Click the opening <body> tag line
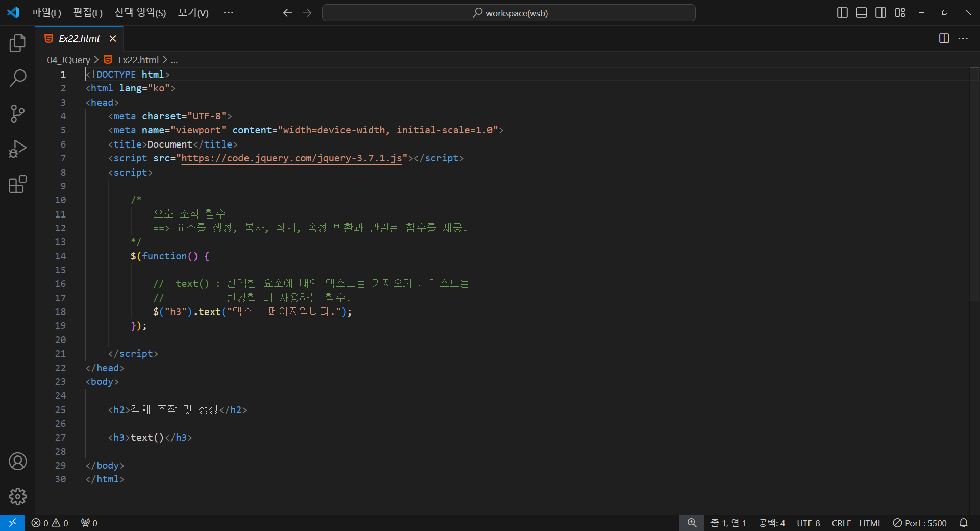 (x=102, y=381)
